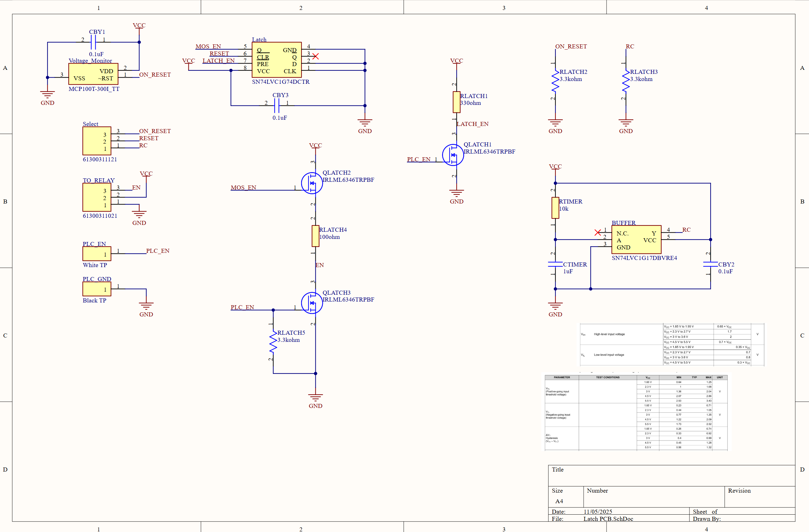The image size is (809, 532).
Task: Click the RLATCH4 100ohm resistor
Action: point(315,236)
